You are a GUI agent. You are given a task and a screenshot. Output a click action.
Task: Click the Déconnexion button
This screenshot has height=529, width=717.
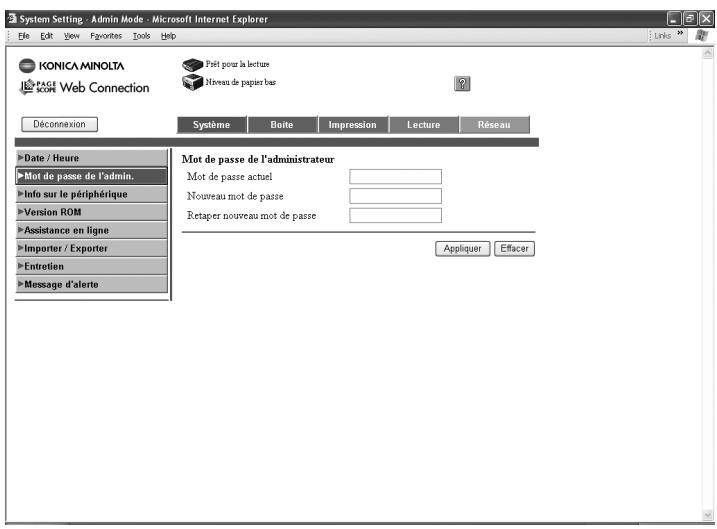59,124
